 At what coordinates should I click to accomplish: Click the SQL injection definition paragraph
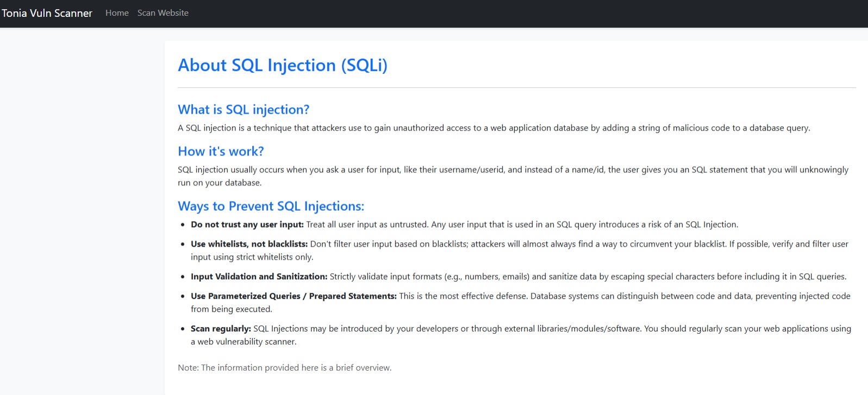tap(494, 128)
